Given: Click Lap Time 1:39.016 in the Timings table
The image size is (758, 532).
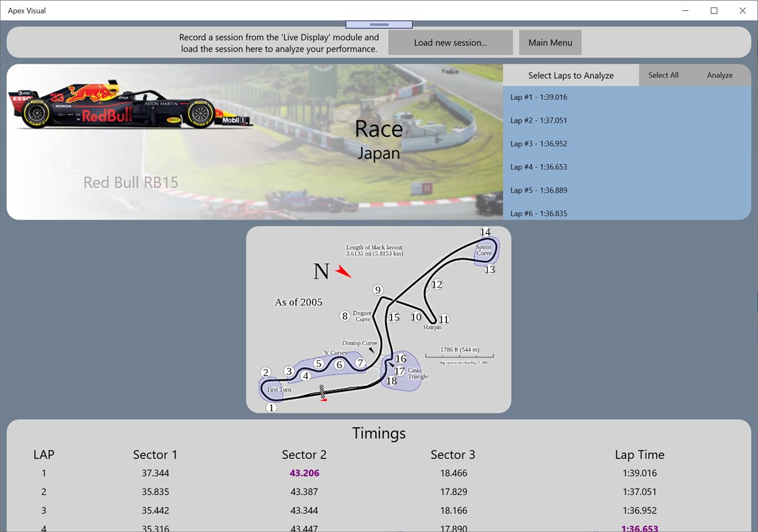Looking at the screenshot, I should (x=640, y=473).
